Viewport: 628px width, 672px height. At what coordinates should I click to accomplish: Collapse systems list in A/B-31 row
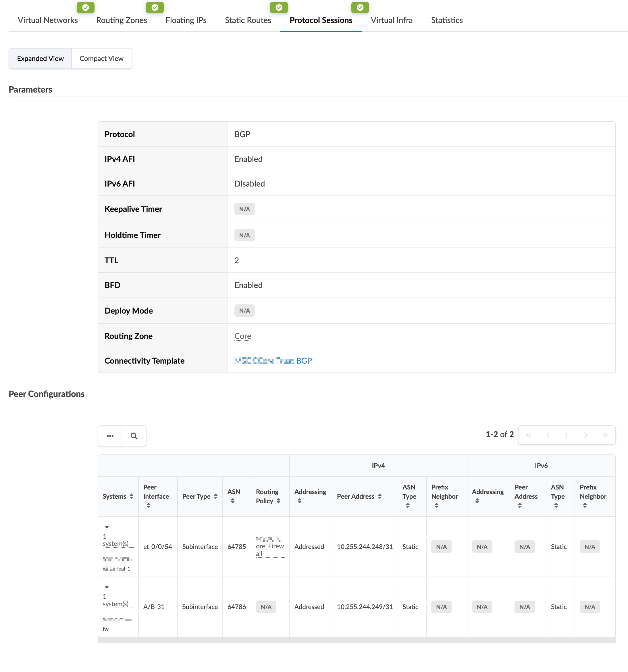[x=106, y=587]
